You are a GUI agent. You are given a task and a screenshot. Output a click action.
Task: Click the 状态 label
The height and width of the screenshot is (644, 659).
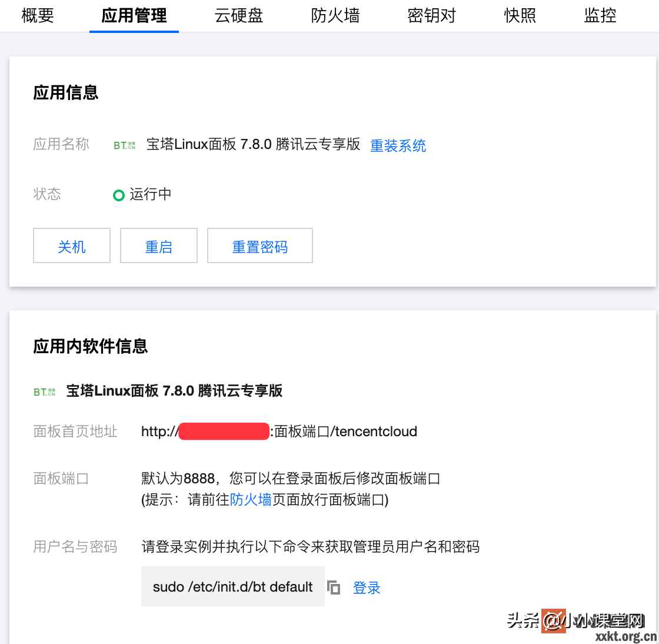(x=47, y=194)
